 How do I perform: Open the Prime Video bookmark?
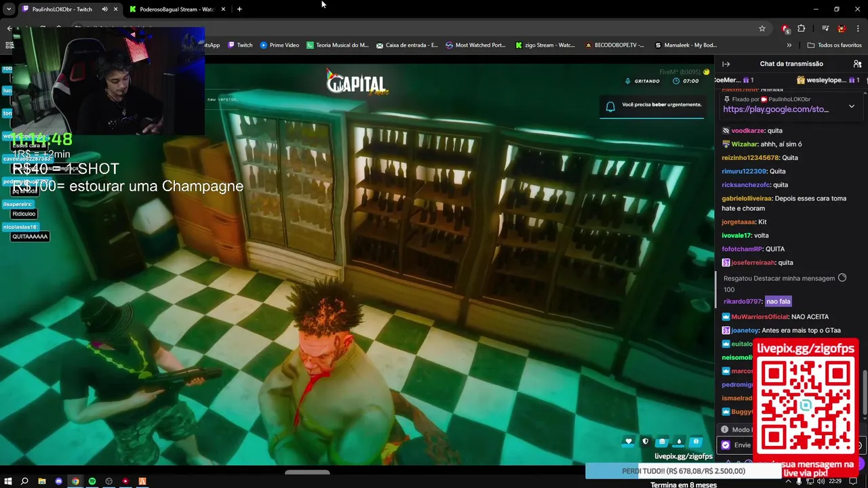(x=279, y=45)
